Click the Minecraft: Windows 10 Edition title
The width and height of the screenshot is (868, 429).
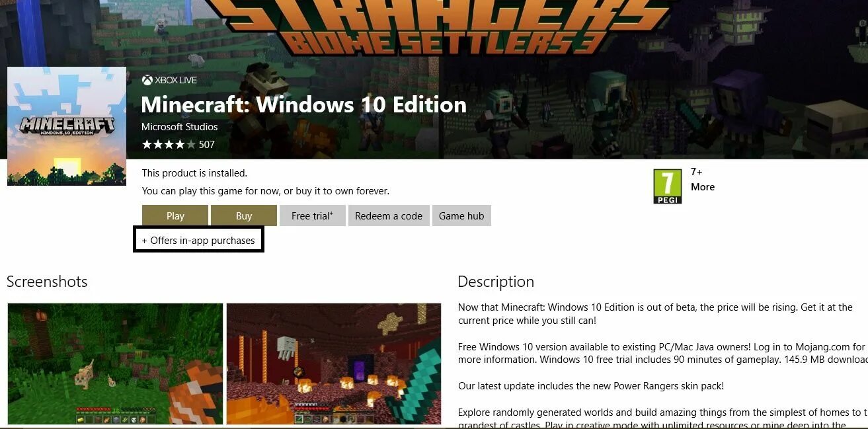[x=304, y=104]
